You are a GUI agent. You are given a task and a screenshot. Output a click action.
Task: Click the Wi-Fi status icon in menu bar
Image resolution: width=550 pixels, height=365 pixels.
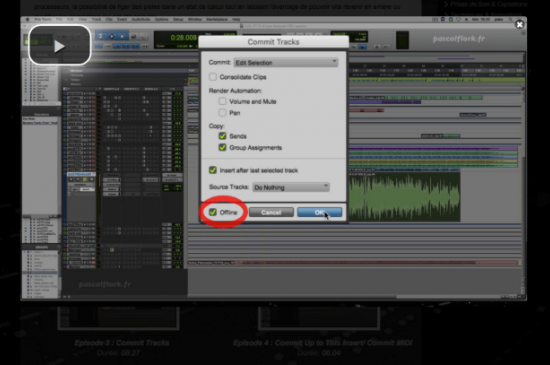tap(458, 19)
